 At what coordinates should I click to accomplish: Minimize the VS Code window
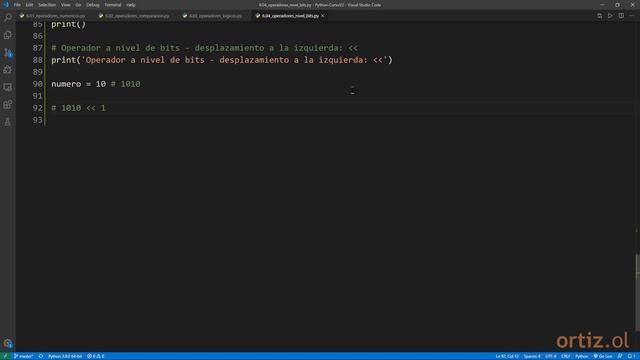click(602, 5)
